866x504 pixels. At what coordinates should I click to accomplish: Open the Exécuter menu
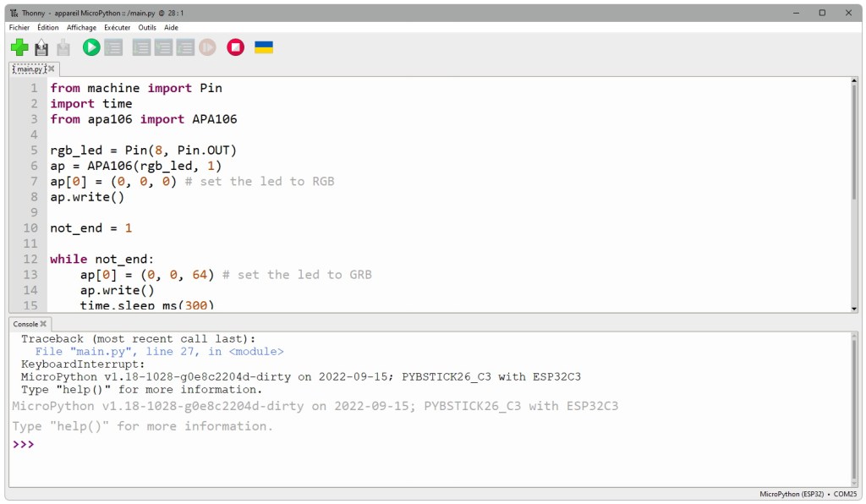(117, 27)
